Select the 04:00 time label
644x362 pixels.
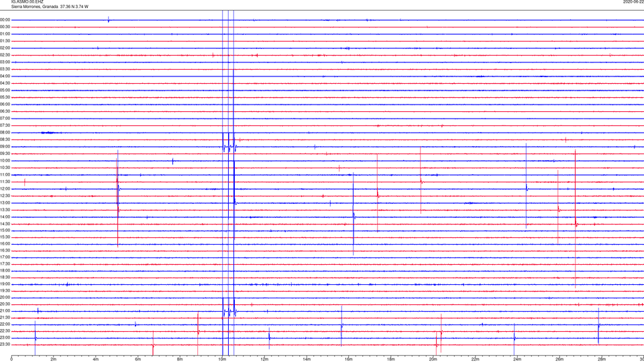(5, 76)
